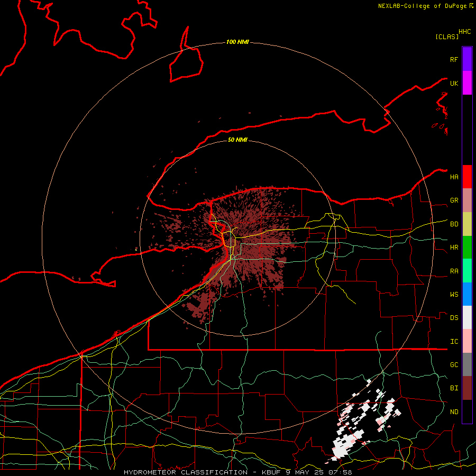Image resolution: width=476 pixels, height=476 pixels.
Task: Click the UK legend label
Action: [454, 83]
